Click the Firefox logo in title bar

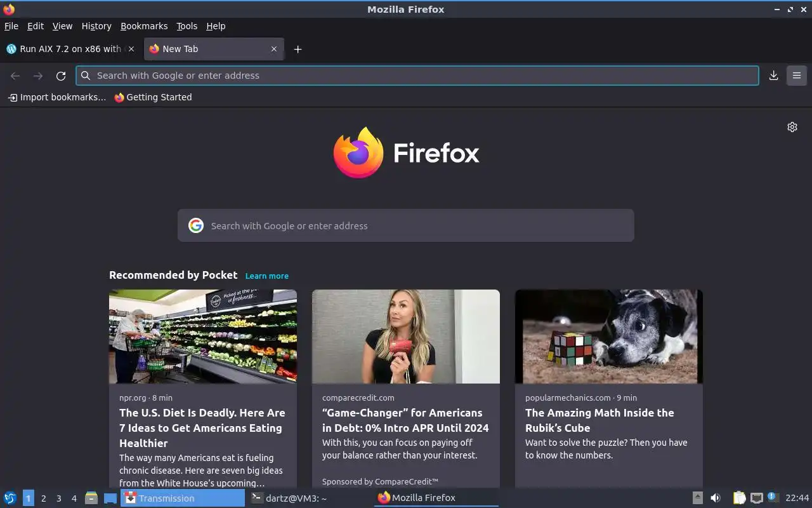[9, 9]
